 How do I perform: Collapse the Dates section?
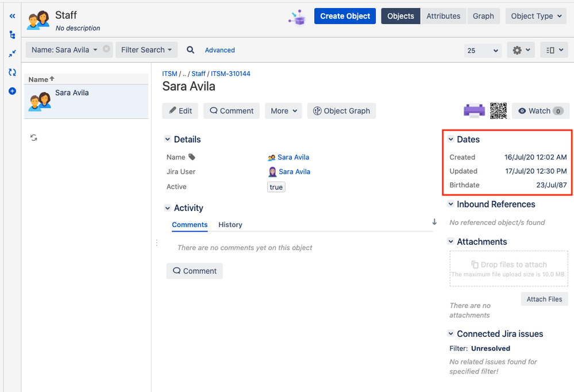(451, 139)
